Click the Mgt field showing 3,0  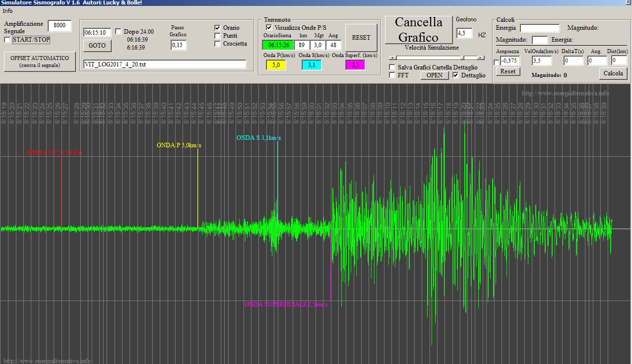pyautogui.click(x=317, y=45)
